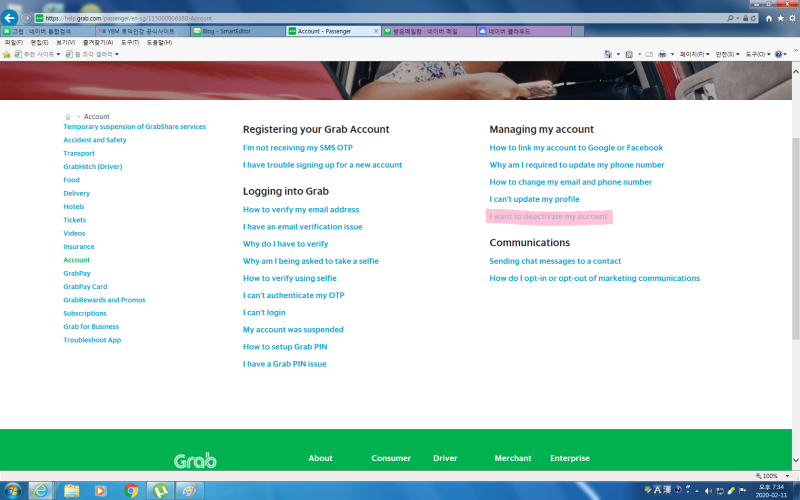Expand the print options dropdown arrow
This screenshot has width=800, height=500.
coord(672,54)
